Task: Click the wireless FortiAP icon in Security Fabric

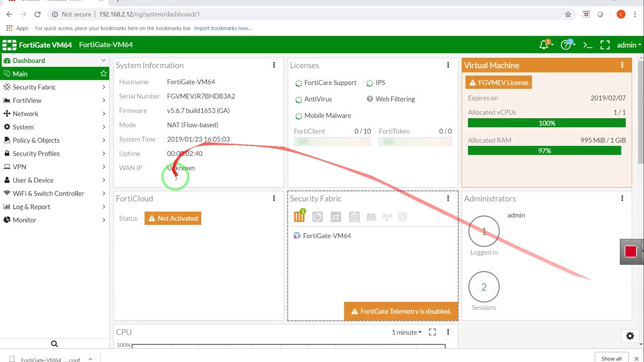Action: tap(387, 217)
